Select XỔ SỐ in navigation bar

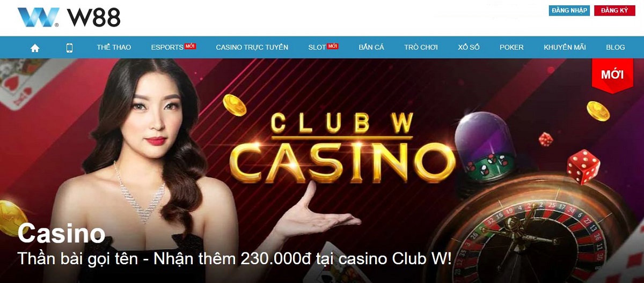click(469, 47)
